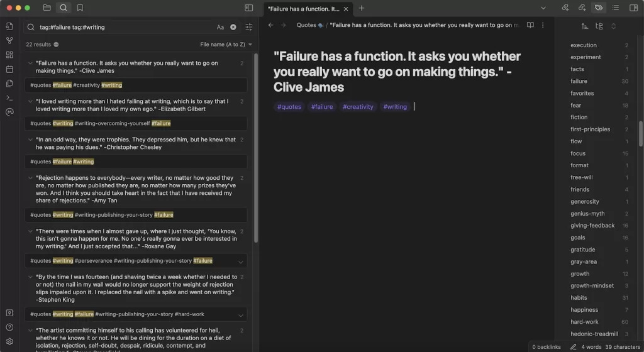Viewport: 644px width, 352px height.
Task: Click the #failure tag in the note
Action: tap(322, 107)
